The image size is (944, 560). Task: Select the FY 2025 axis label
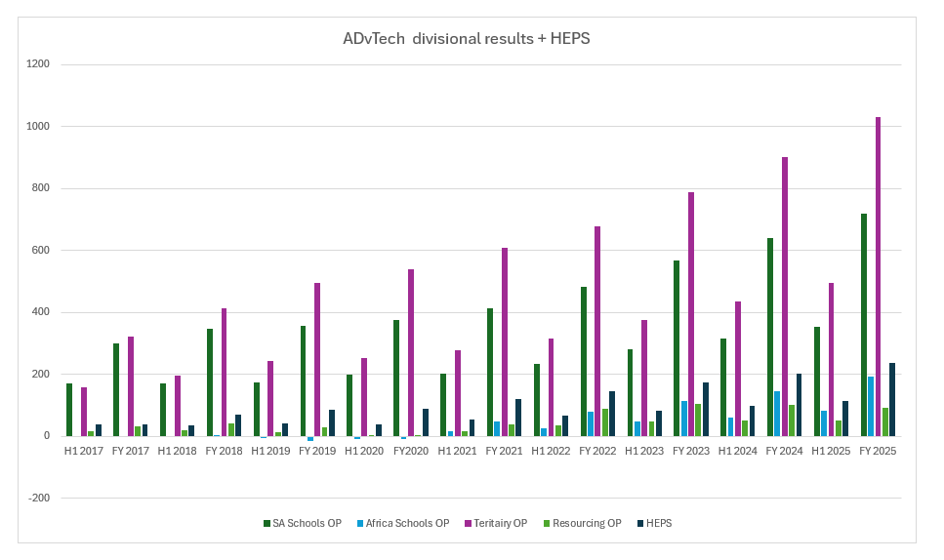pos(878,451)
